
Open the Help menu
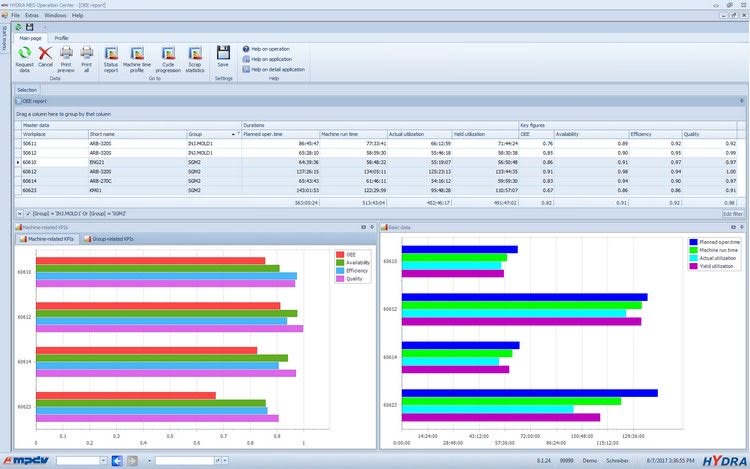coord(77,15)
